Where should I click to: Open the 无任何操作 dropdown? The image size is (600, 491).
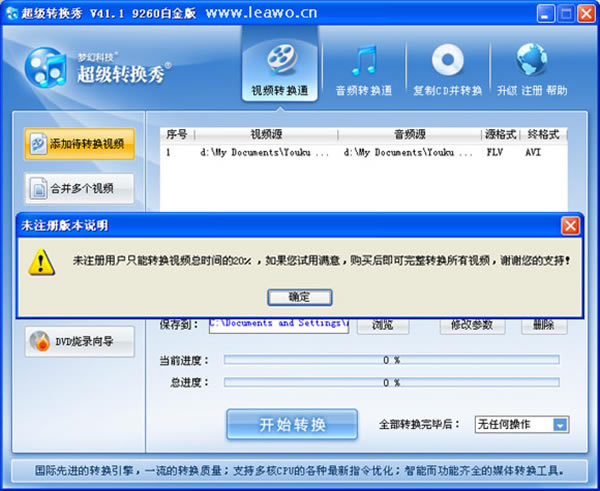522,424
